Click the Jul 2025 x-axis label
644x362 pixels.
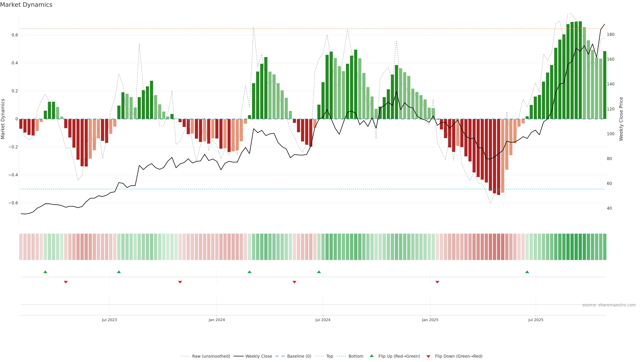(536, 320)
